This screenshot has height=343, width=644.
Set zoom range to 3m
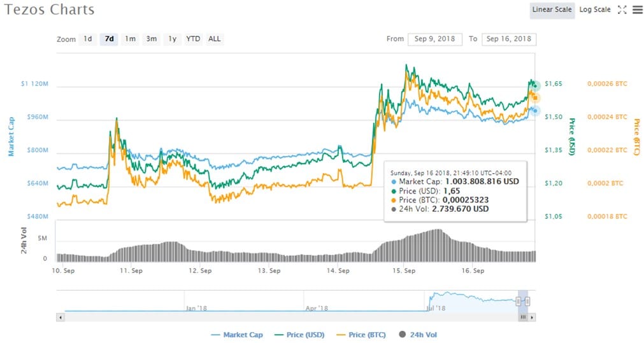(x=152, y=39)
